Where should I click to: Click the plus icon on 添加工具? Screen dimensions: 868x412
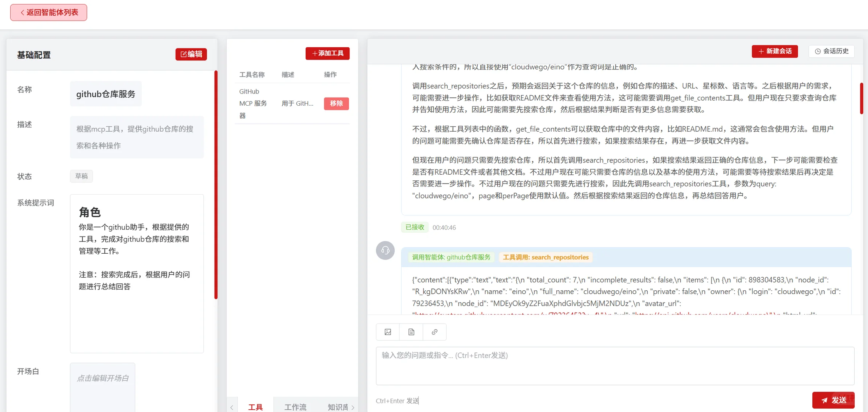[314, 53]
